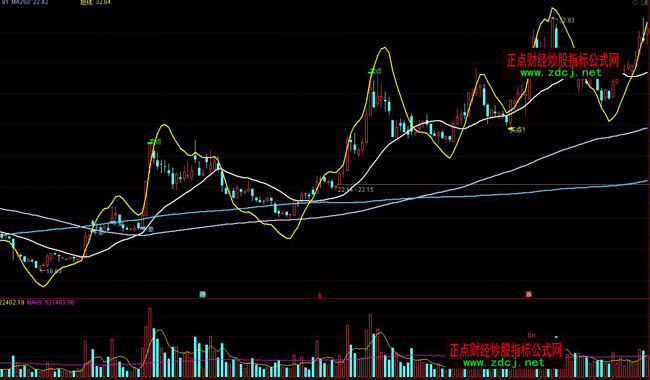This screenshot has width=650, height=380.
Task: Click the 22402.19 volume value label
Action: click(x=12, y=303)
